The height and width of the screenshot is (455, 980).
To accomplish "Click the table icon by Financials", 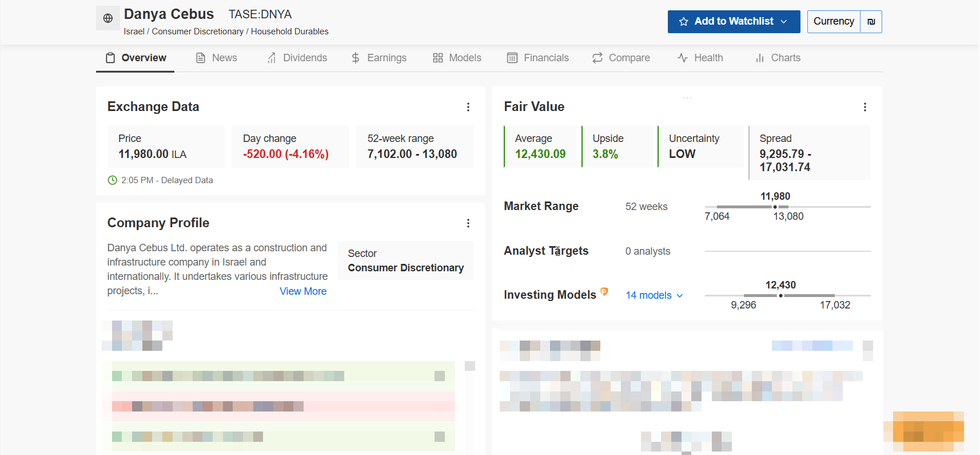I will point(512,58).
